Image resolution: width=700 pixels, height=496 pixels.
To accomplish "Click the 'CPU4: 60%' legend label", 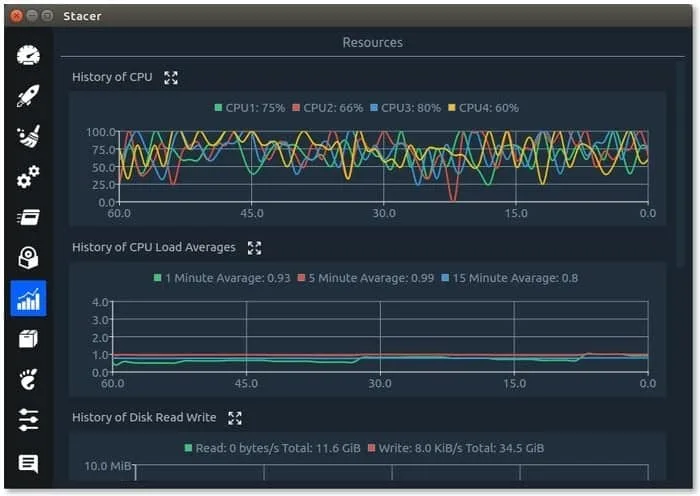I will (489, 108).
